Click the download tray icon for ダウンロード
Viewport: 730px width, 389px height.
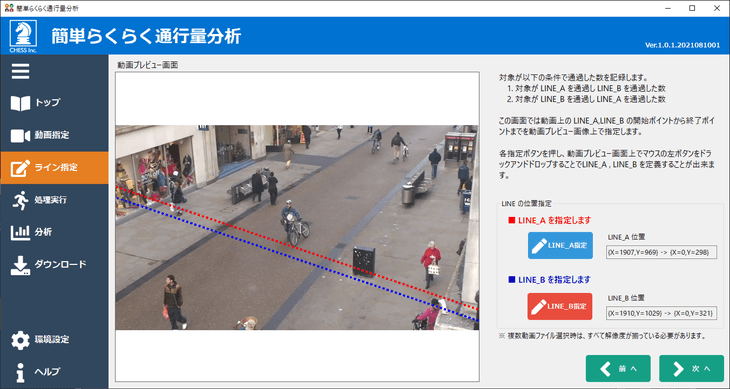click(20, 265)
